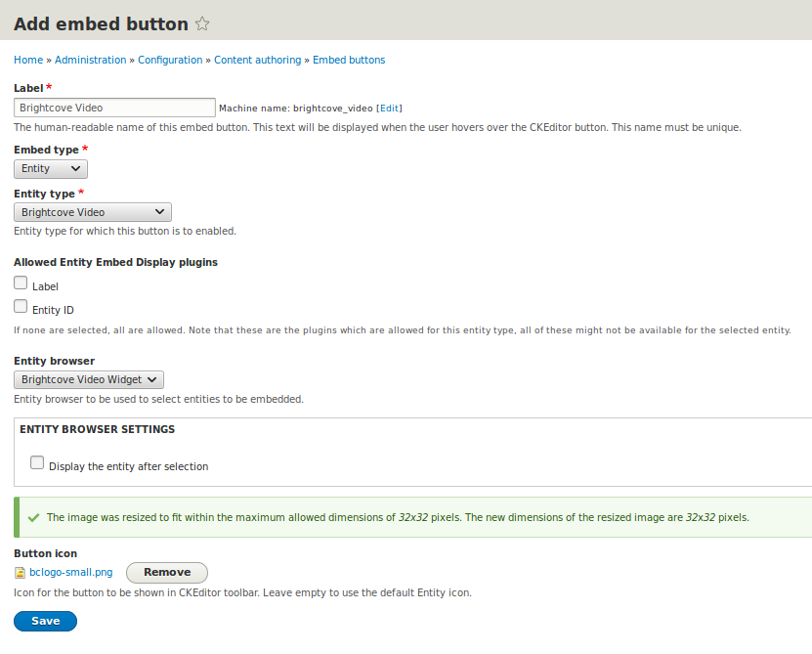Open the bclogo-small.png file link
This screenshot has height=654, width=812.
(x=71, y=572)
